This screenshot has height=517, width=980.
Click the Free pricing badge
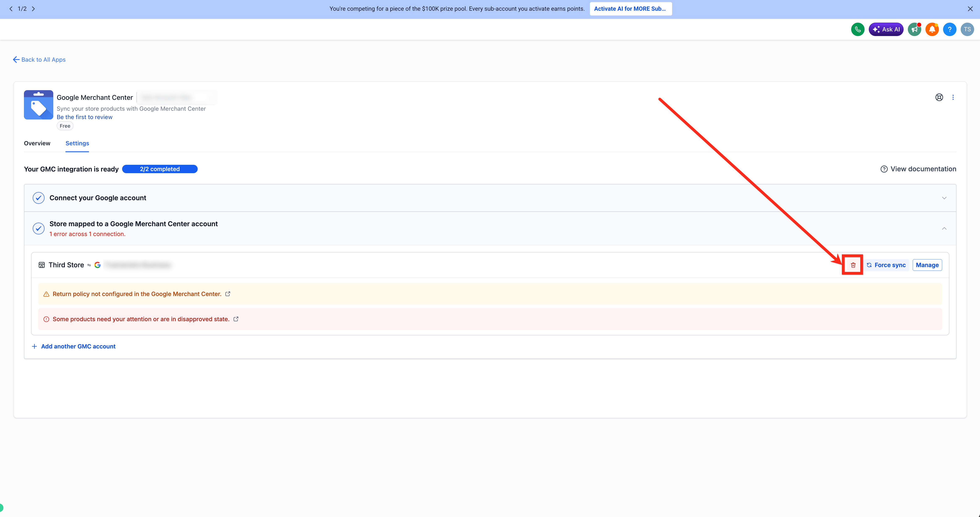[x=65, y=126]
